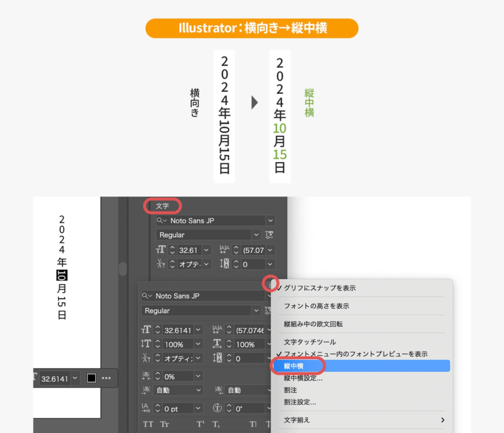Image resolution: width=504 pixels, height=433 pixels.
Task: Apply Superscript formatting icon
Action: [x=200, y=425]
